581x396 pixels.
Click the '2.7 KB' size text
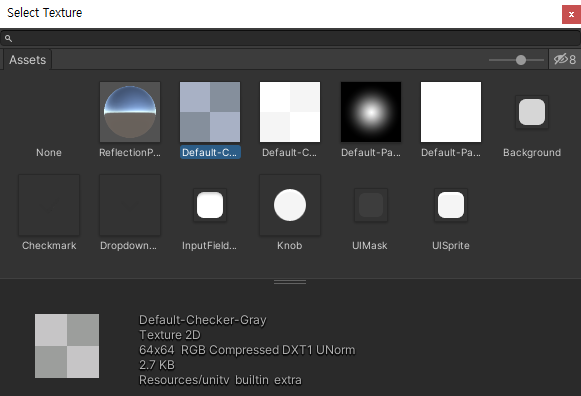coord(157,365)
